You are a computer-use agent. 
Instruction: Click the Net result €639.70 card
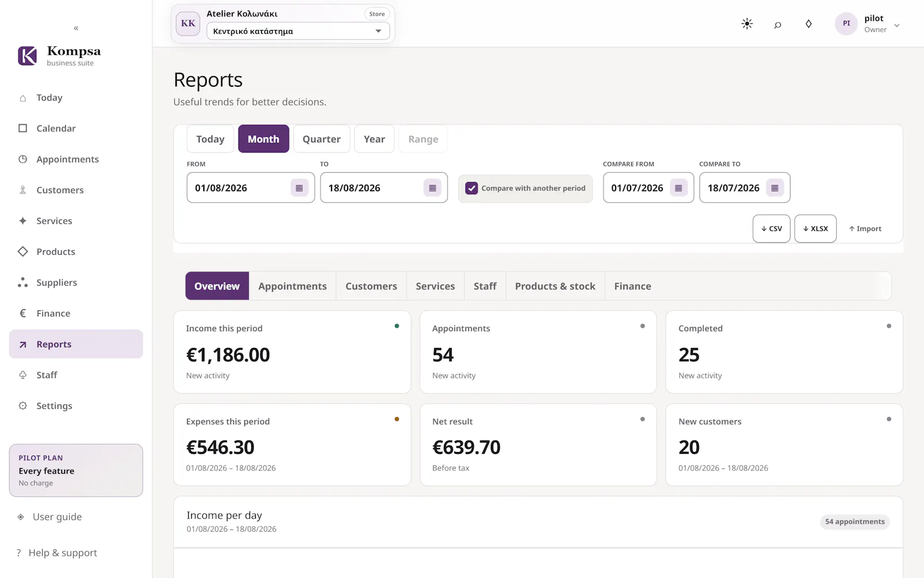538,445
